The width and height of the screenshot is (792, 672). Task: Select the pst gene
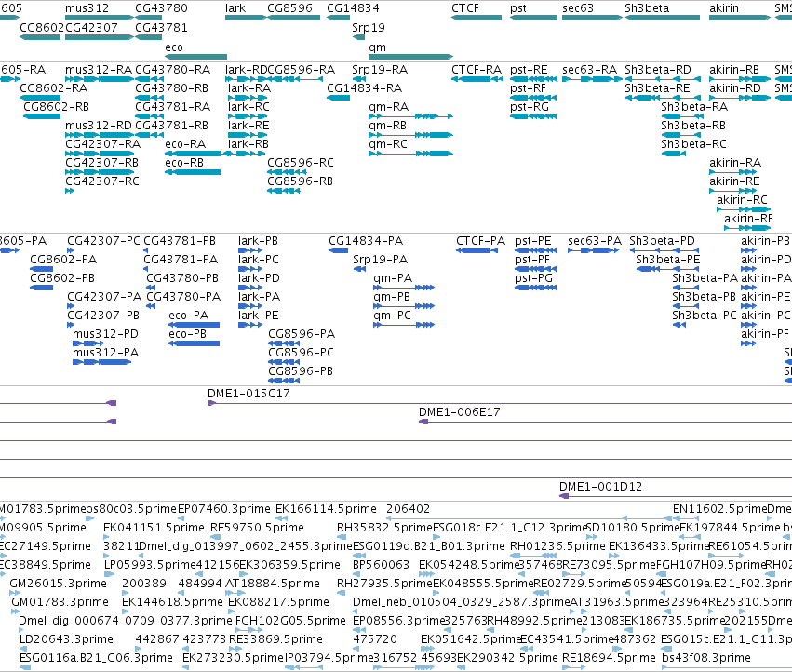coord(533,18)
